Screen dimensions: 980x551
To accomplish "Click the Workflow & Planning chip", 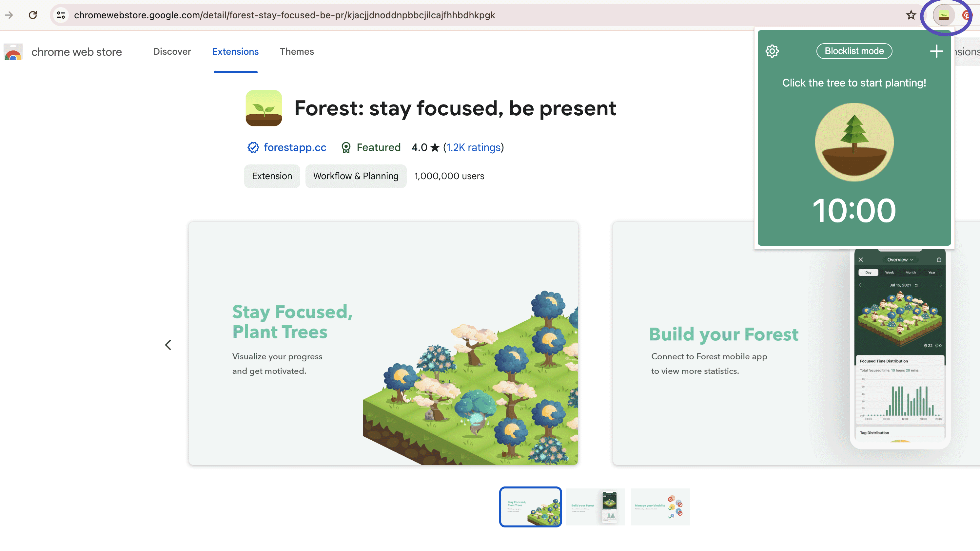I will pyautogui.click(x=356, y=176).
